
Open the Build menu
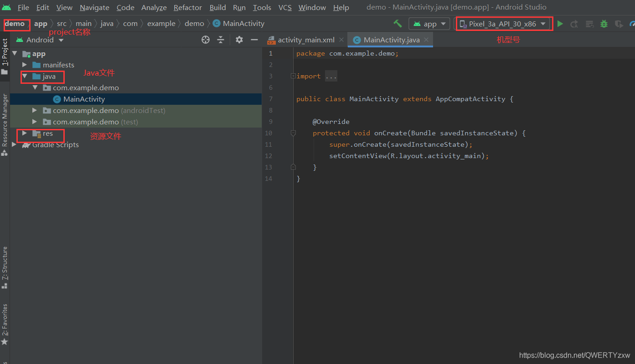click(218, 7)
